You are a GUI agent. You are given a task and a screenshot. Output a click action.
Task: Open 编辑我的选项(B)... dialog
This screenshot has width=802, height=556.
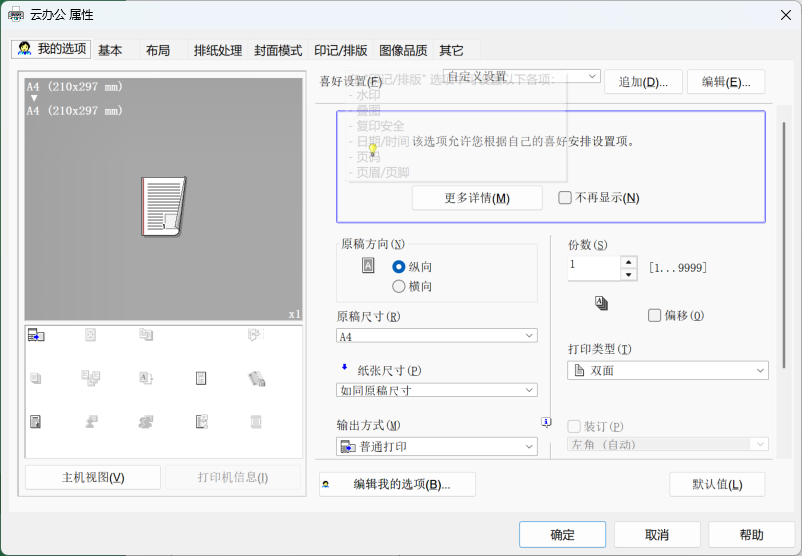(397, 484)
